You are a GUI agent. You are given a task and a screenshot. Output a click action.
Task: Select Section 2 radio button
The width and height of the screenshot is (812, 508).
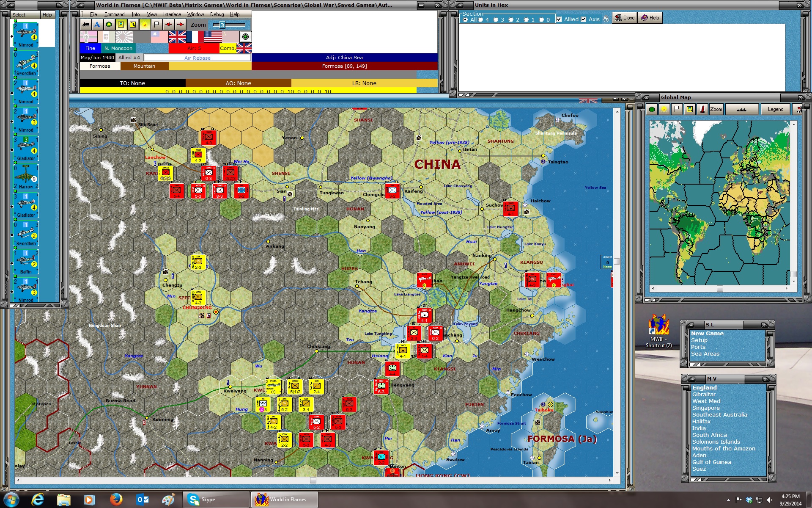[511, 19]
